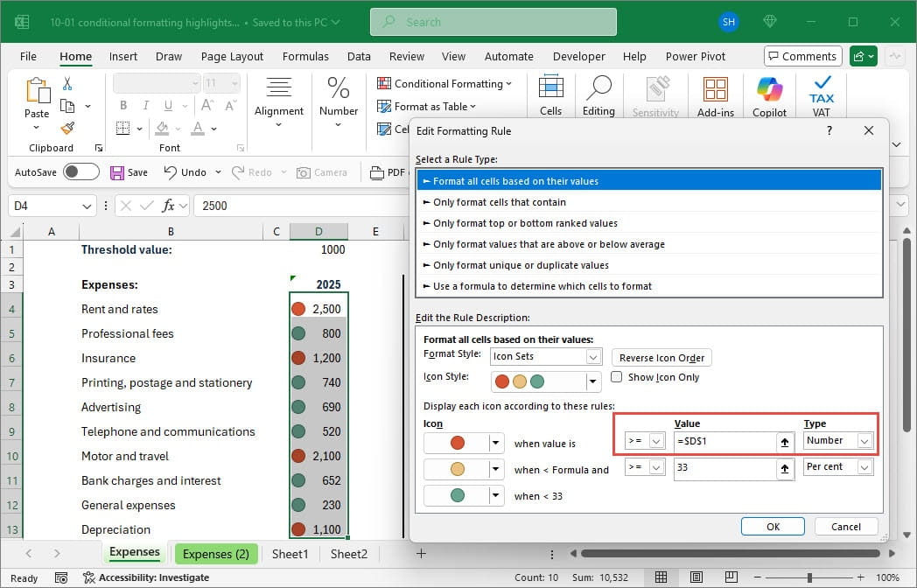Switch to the Formulas ribbon tab
The image size is (917, 588).
click(305, 56)
